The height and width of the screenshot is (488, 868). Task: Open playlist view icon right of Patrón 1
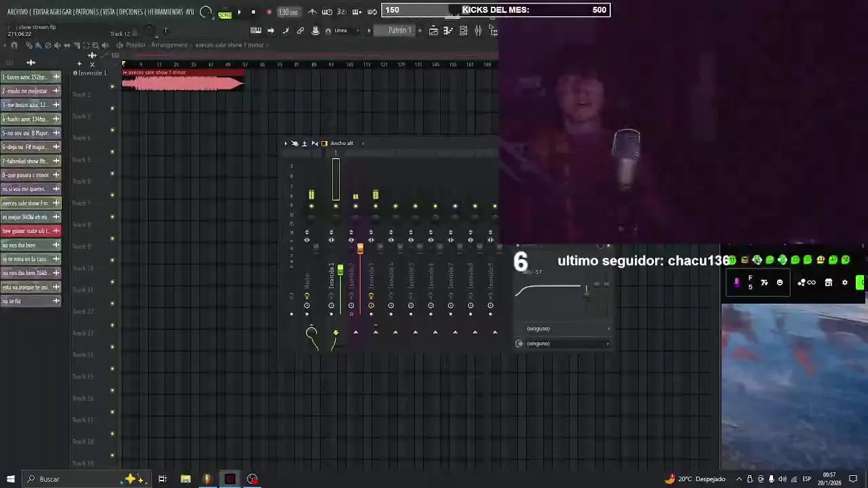pyautogui.click(x=433, y=30)
